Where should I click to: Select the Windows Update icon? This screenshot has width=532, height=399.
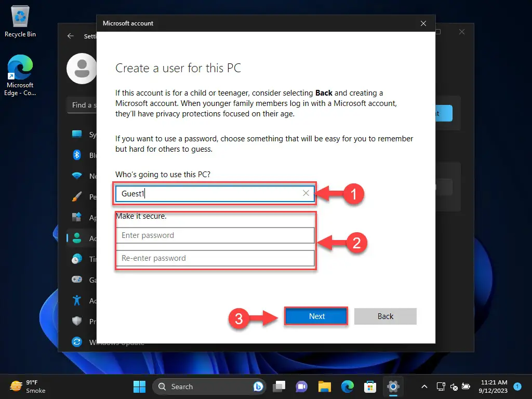pyautogui.click(x=77, y=342)
